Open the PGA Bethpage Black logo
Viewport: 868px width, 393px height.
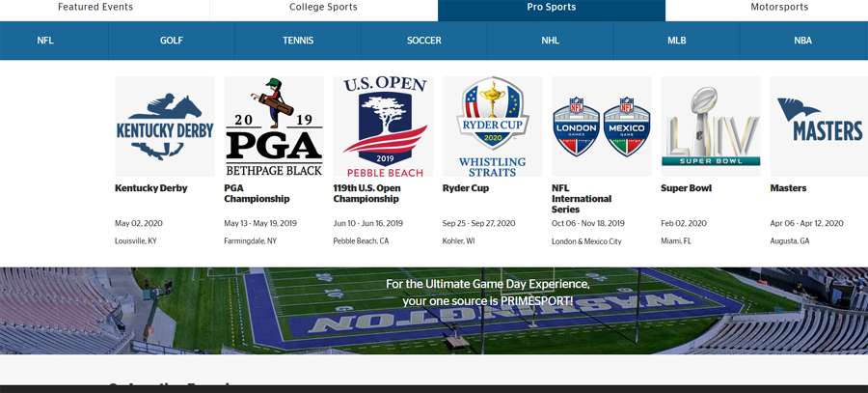pyautogui.click(x=274, y=126)
